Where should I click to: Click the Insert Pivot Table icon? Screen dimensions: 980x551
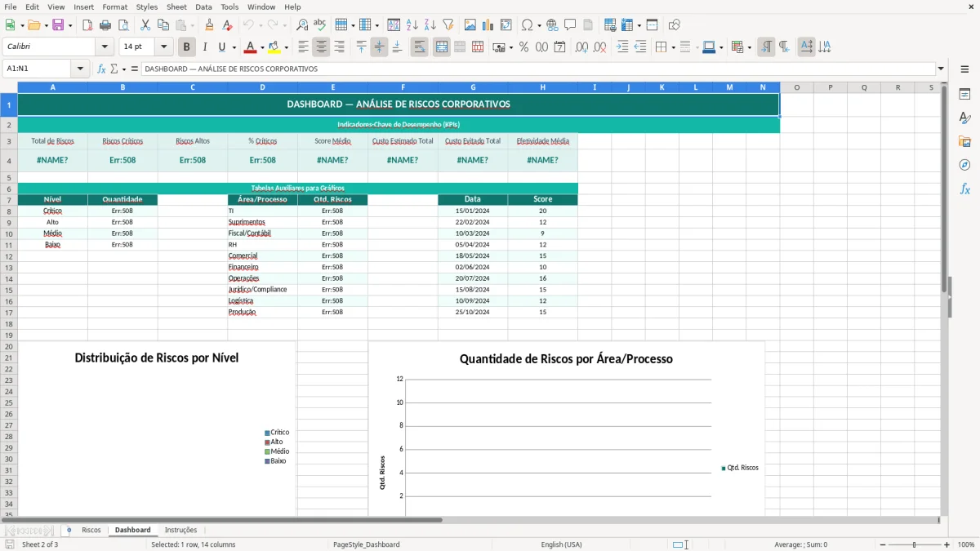pyautogui.click(x=506, y=25)
